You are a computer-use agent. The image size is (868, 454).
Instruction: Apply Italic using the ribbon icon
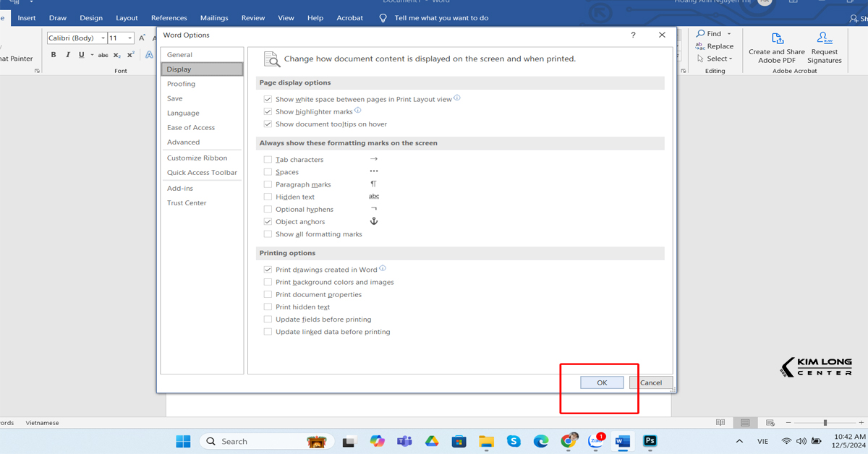(x=67, y=55)
